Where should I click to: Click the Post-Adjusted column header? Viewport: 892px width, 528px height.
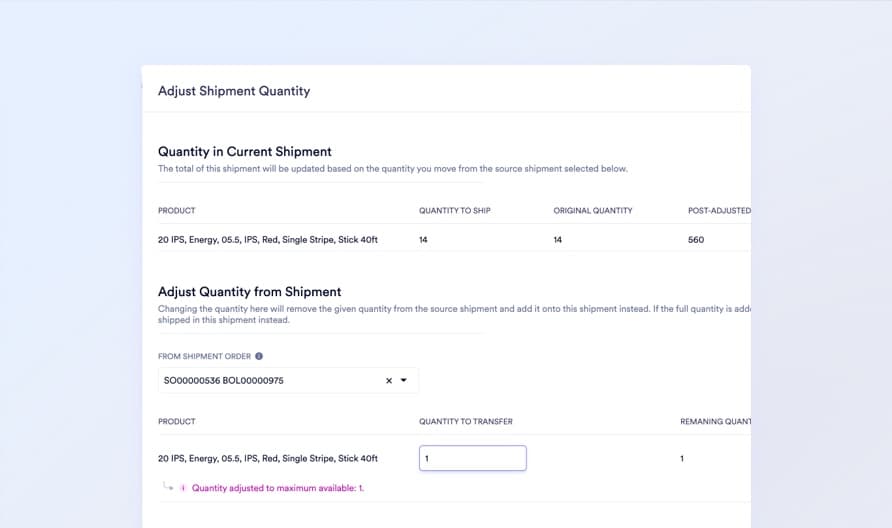click(719, 211)
